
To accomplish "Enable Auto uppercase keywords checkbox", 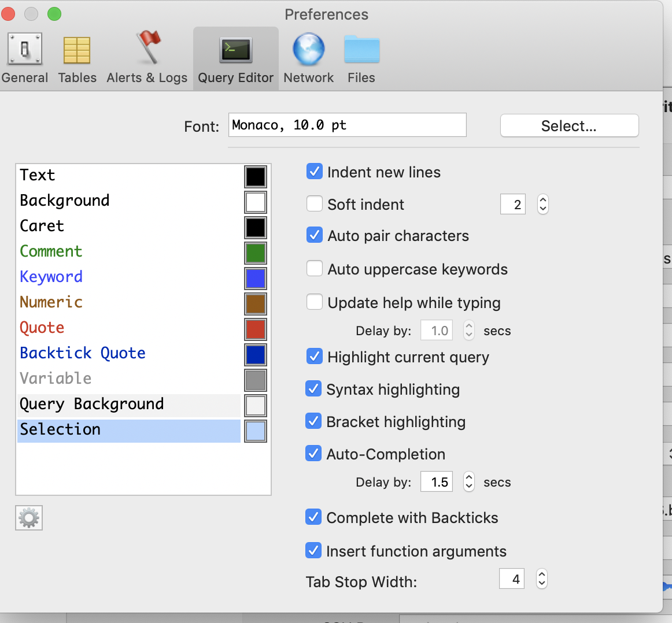I will [315, 269].
